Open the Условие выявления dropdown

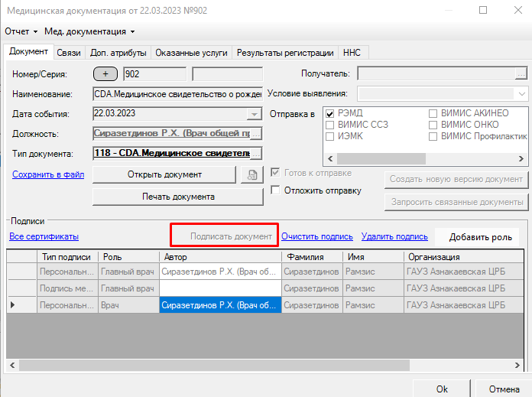pyautogui.click(x=521, y=94)
